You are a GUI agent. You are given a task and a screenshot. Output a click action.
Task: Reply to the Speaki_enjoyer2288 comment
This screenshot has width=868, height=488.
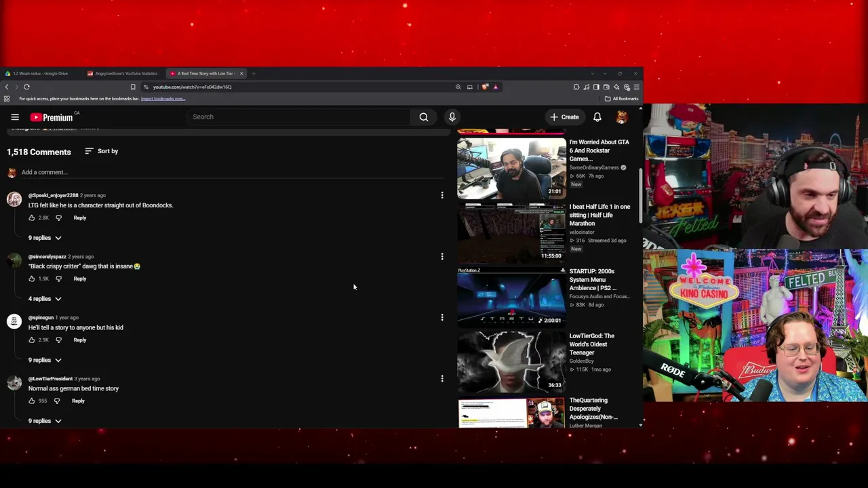pos(80,218)
